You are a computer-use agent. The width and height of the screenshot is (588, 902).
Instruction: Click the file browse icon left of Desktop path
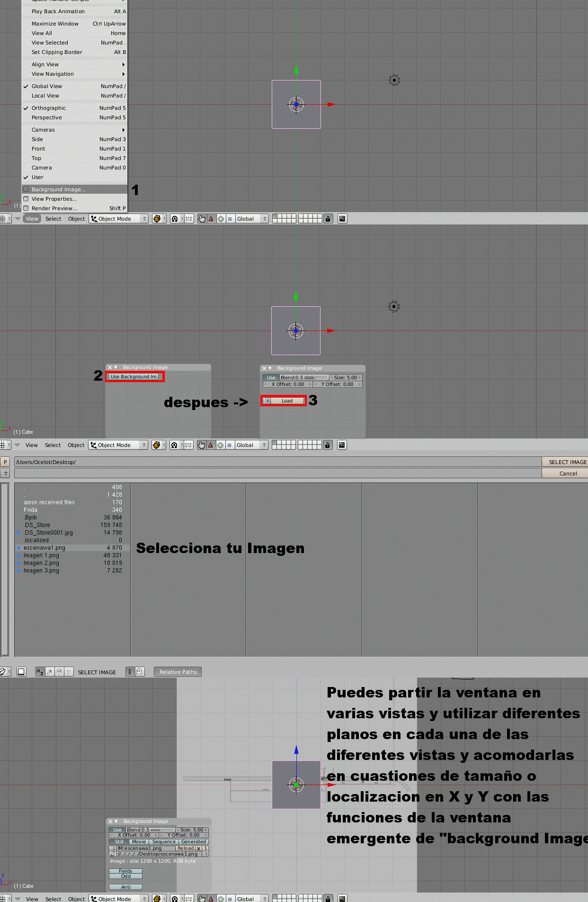[113, 854]
